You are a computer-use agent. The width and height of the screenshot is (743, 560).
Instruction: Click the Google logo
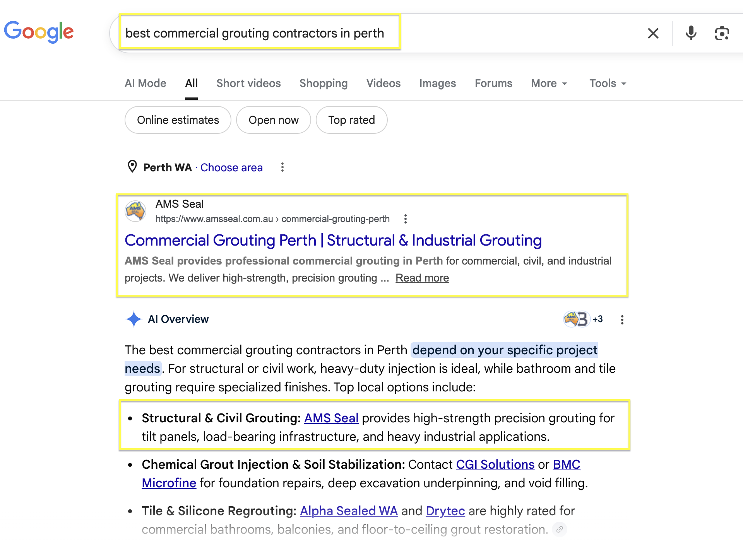pos(39,32)
